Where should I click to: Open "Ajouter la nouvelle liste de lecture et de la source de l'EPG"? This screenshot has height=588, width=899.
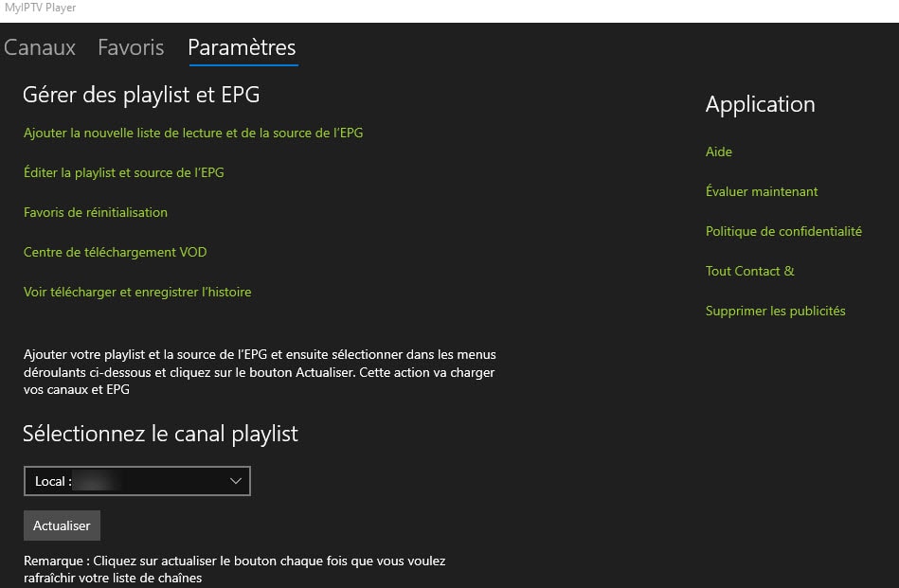coord(193,133)
